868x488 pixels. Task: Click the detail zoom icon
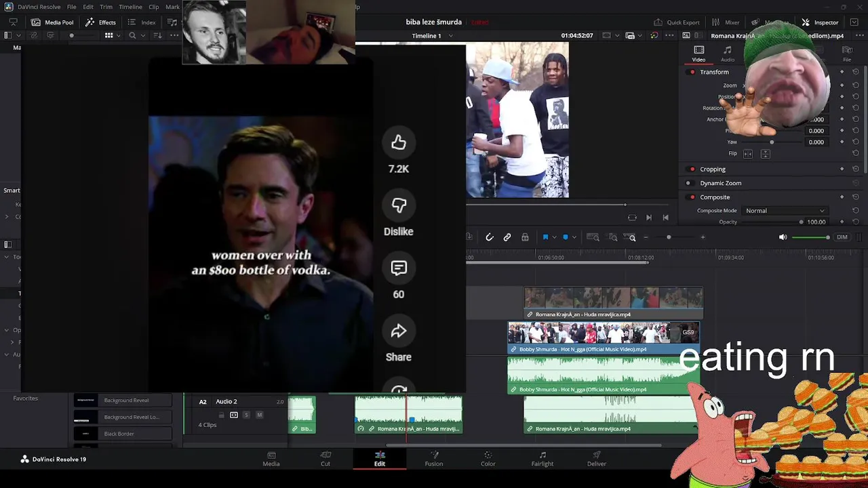tap(613, 237)
